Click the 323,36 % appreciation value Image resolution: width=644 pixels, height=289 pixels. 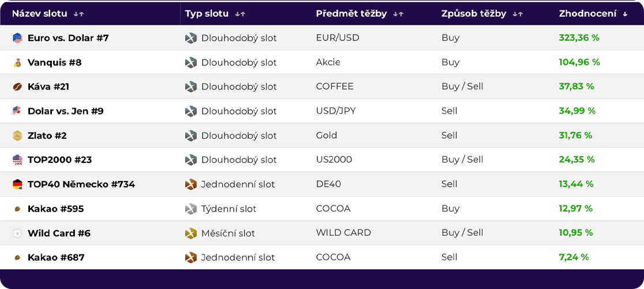coord(579,38)
